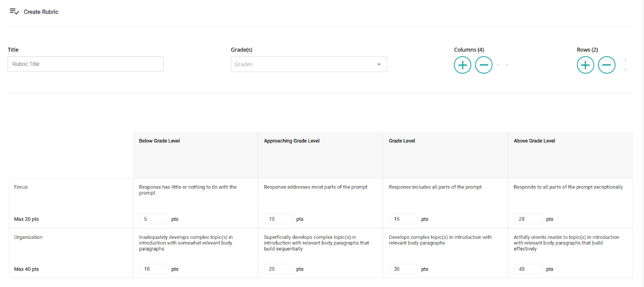Add a column to the rubric
This screenshot has height=287, width=644.
(x=462, y=65)
